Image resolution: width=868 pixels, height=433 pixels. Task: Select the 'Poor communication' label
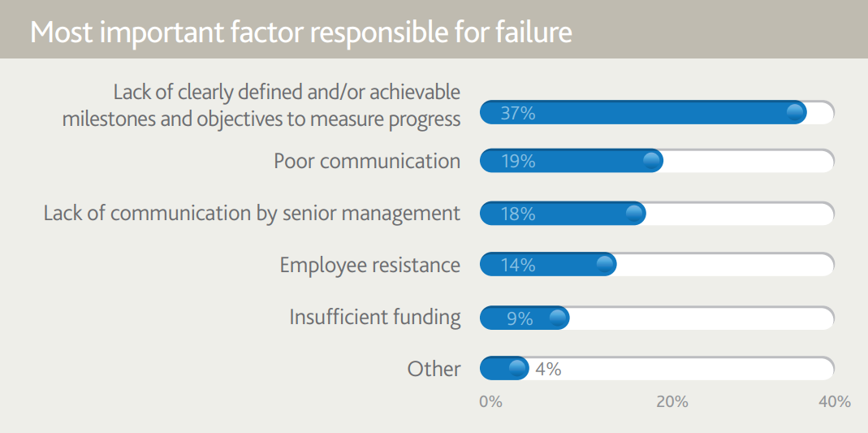pos(367,161)
